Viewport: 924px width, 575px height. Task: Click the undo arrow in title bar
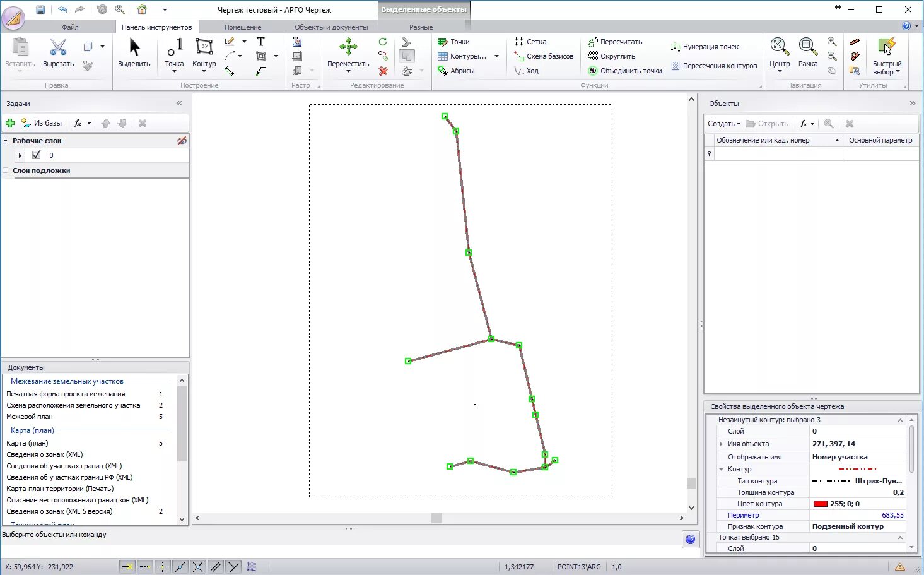[62, 9]
